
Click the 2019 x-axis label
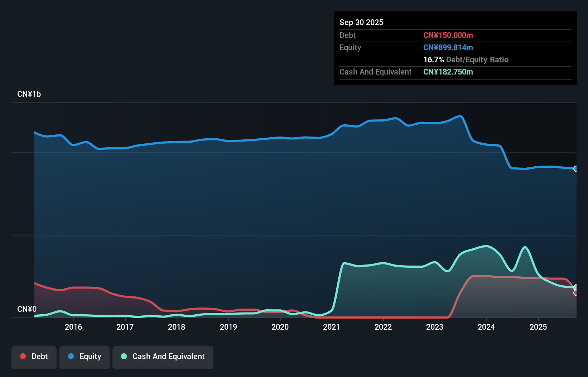pyautogui.click(x=228, y=327)
